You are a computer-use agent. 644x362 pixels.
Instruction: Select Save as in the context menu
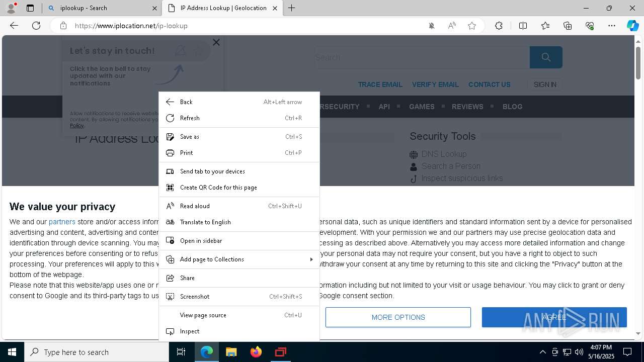click(x=239, y=137)
